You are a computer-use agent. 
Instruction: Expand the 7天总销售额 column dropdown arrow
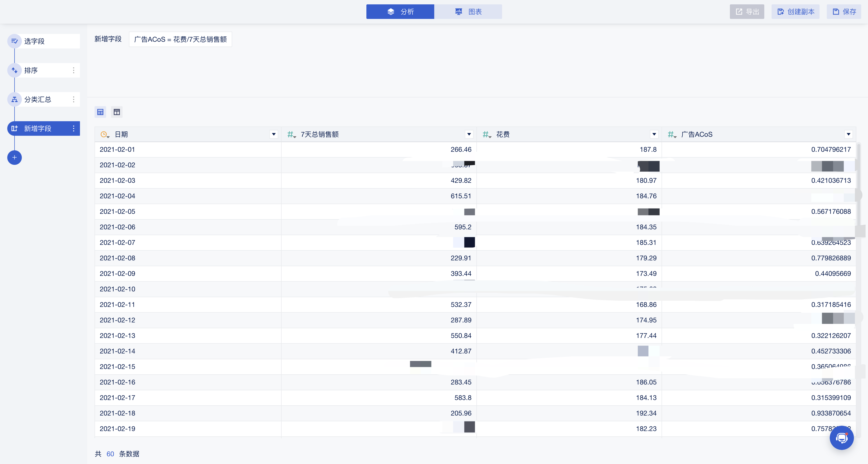click(469, 134)
